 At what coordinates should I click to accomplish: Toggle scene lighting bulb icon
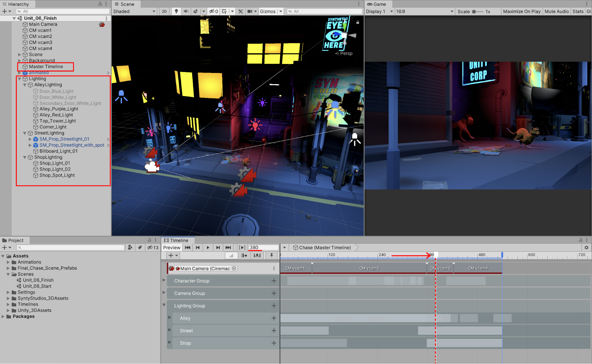176,11
